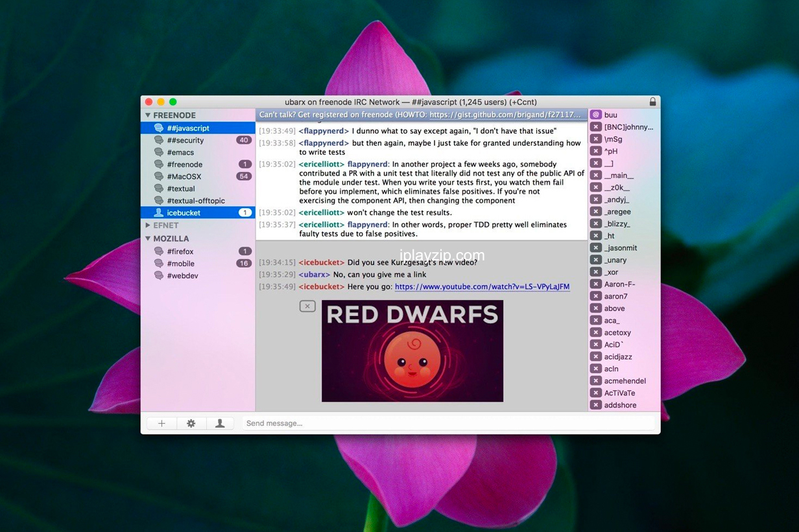Select user acln in member list
This screenshot has height=532, width=799.
(x=611, y=369)
